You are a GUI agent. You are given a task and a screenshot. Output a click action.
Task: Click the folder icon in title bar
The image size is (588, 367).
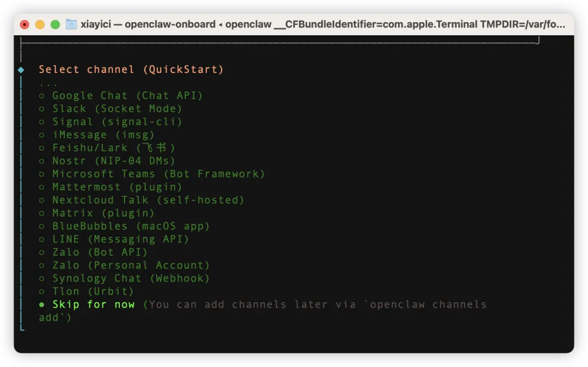pyautogui.click(x=71, y=24)
